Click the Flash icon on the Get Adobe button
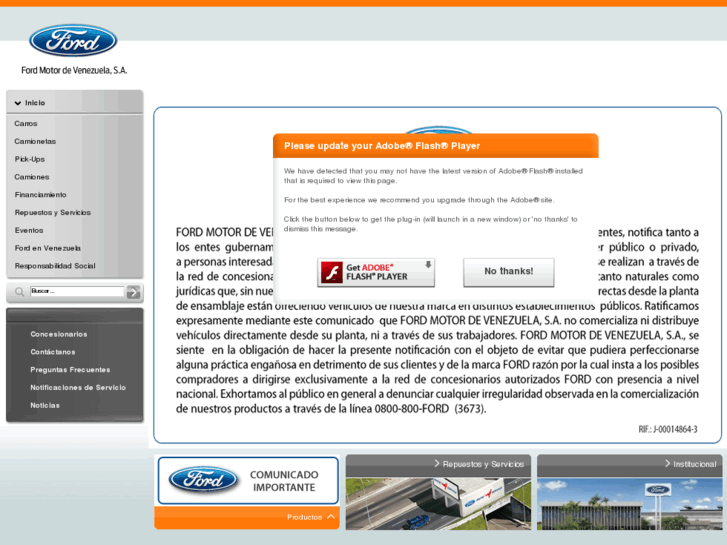 [332, 272]
